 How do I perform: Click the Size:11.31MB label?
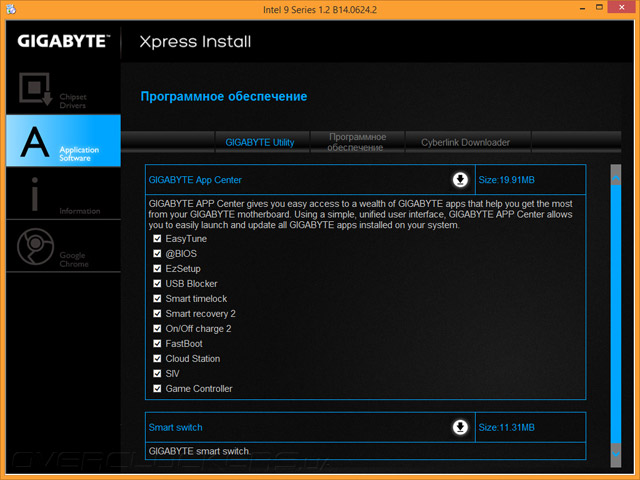(x=507, y=427)
